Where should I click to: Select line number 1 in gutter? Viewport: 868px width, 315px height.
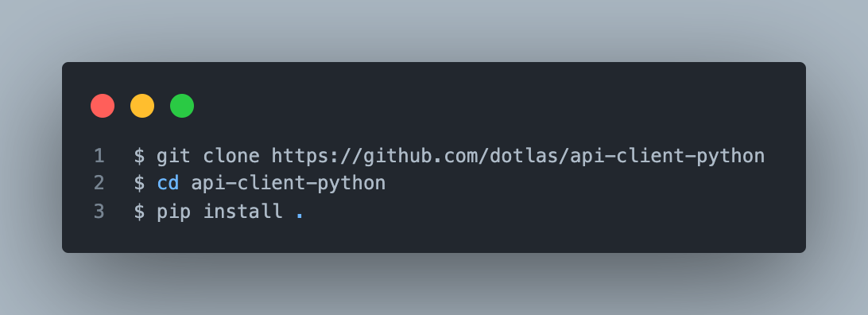coord(99,156)
